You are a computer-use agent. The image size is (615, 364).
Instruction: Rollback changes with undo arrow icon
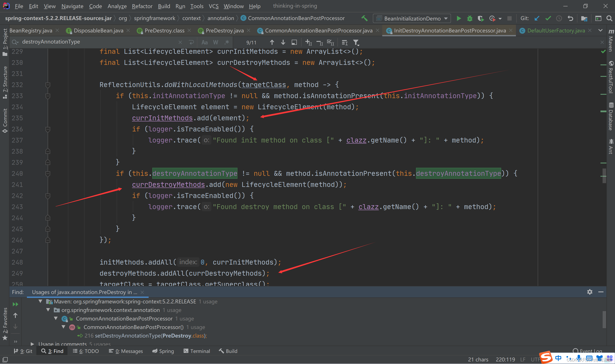point(570,18)
